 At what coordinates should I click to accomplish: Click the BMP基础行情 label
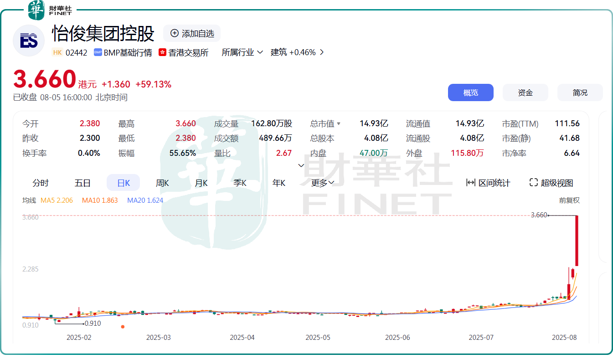(128, 52)
